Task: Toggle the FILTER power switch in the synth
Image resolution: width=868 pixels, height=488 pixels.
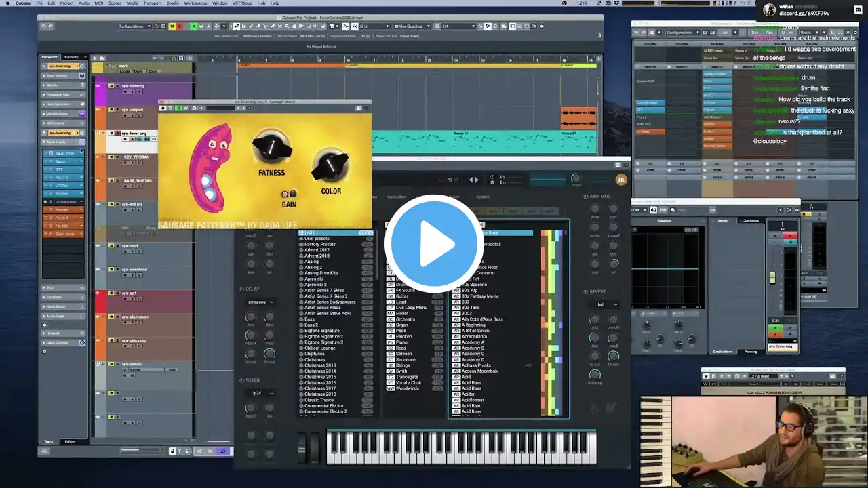Action: 240,380
